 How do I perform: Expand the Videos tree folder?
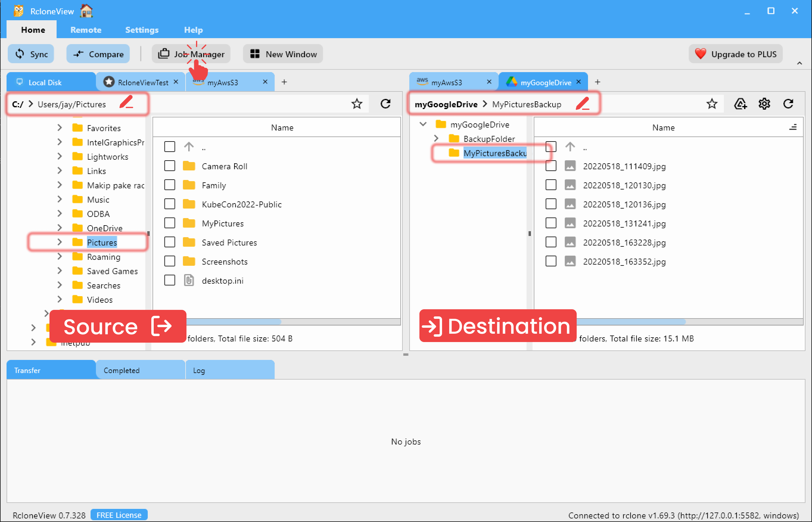coord(60,299)
